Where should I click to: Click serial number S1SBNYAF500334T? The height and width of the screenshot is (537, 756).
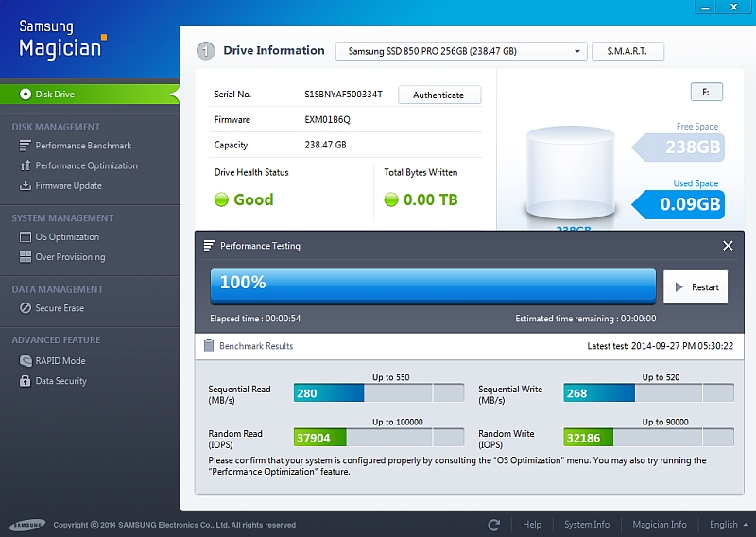pos(343,95)
